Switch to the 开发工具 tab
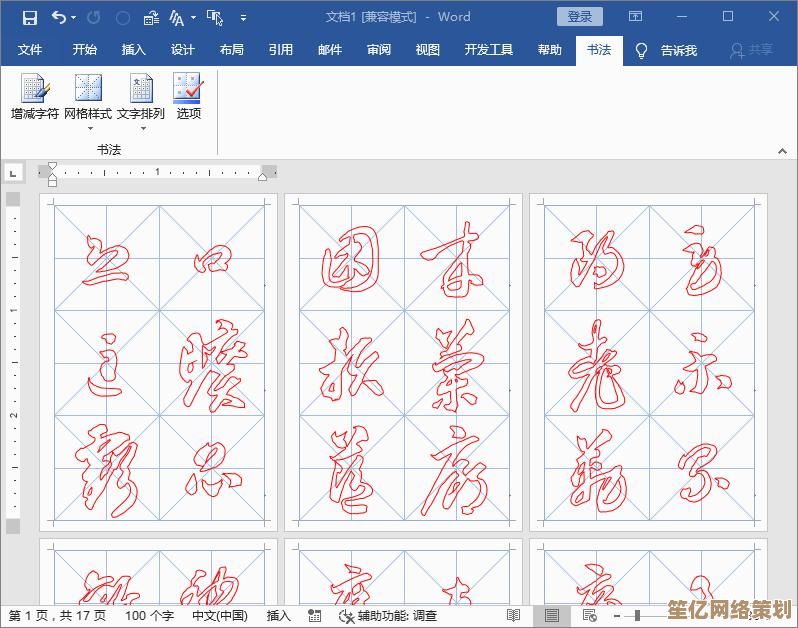 coord(488,50)
